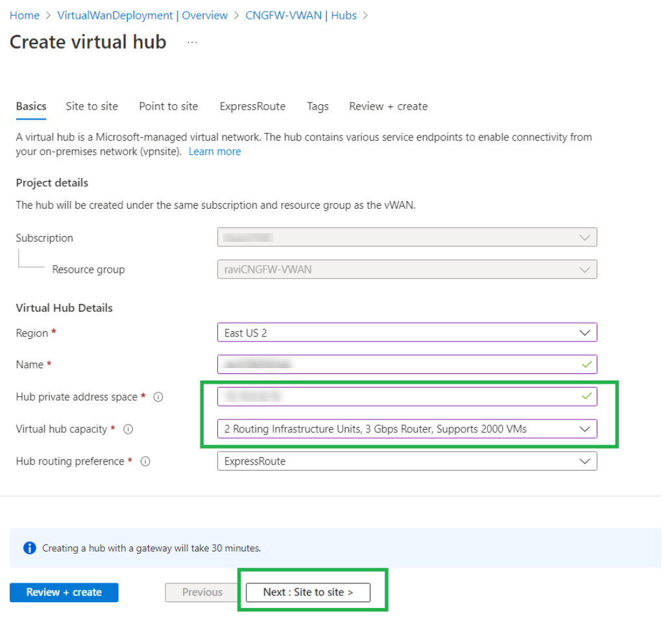Click the info icon beside Hub private address space
Viewport: 672px width, 619px height.
pyautogui.click(x=158, y=397)
